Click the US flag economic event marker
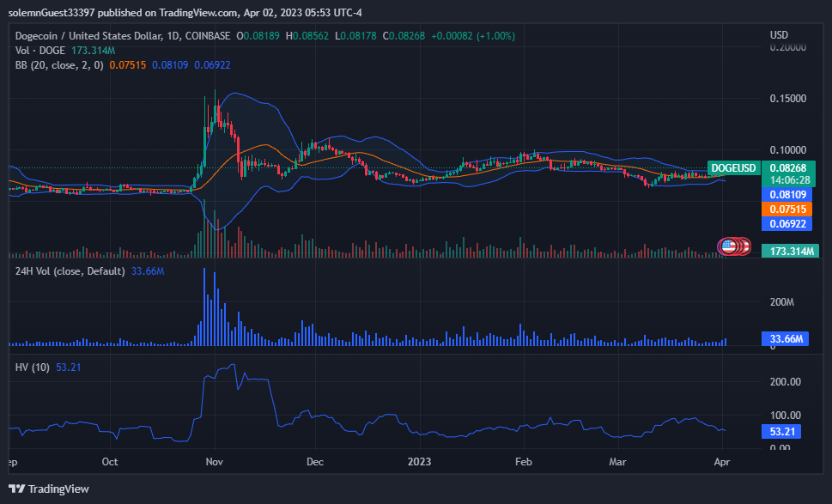This screenshot has height=504, width=832. (729, 247)
